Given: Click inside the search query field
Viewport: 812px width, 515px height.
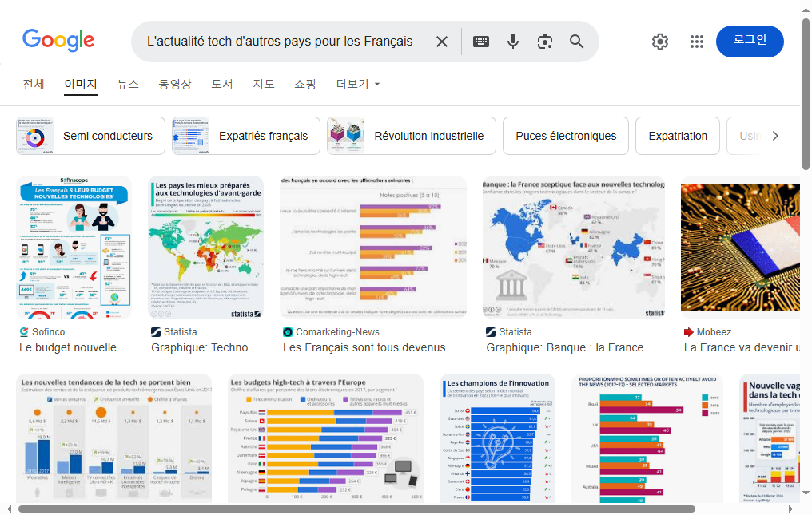Looking at the screenshot, I should [280, 42].
